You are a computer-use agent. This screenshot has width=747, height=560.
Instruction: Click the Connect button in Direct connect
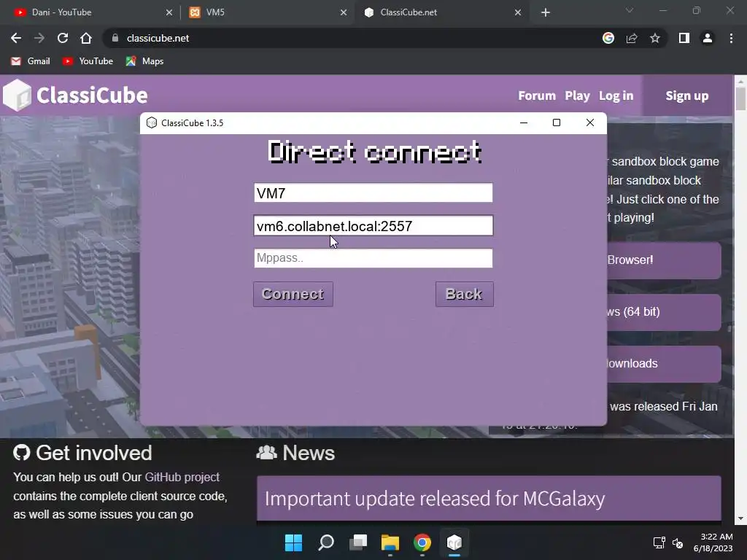(293, 295)
